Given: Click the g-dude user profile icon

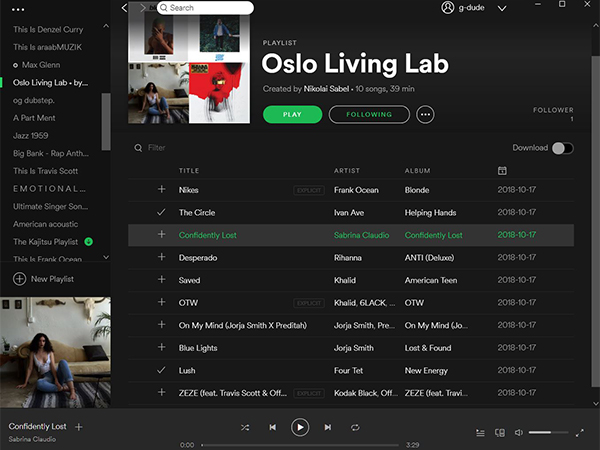Looking at the screenshot, I should point(447,7).
